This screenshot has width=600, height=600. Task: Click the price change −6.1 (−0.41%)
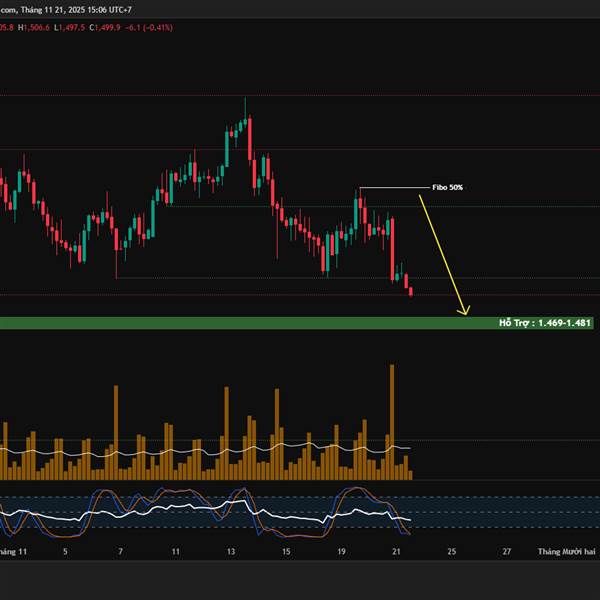coord(149,28)
